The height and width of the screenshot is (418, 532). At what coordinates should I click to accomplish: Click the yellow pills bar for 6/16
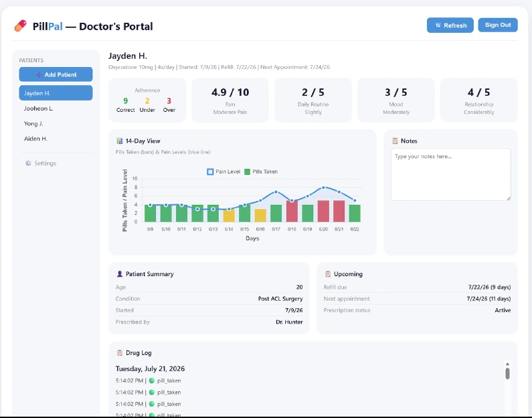[x=260, y=215]
